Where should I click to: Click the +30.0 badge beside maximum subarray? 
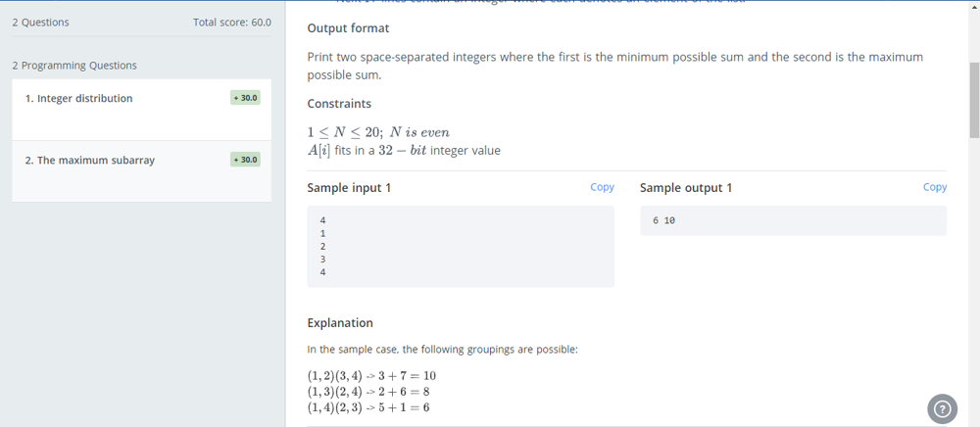(x=246, y=160)
